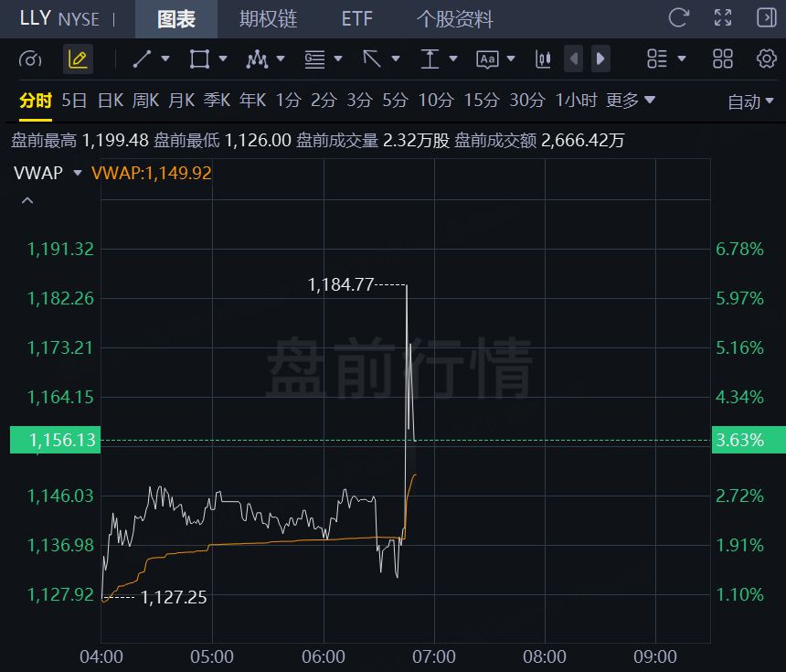Open the indicator gauge icon
This screenshot has height=672, width=786.
tap(30, 59)
